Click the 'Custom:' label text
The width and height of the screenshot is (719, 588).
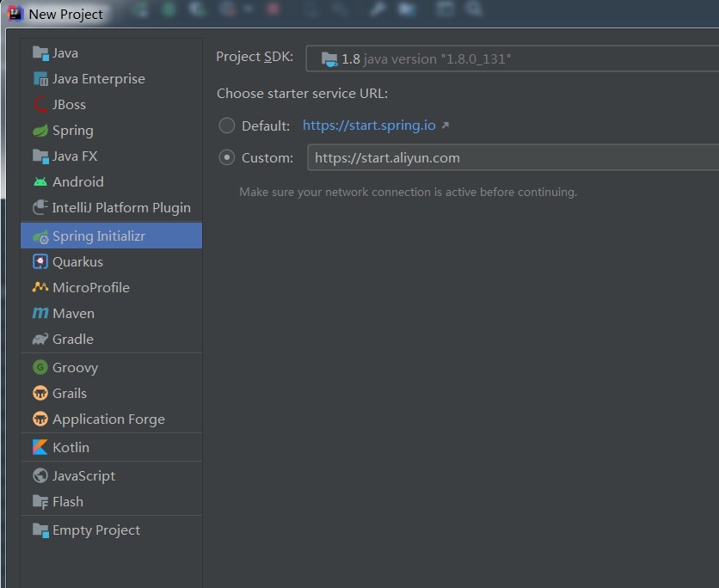click(267, 158)
